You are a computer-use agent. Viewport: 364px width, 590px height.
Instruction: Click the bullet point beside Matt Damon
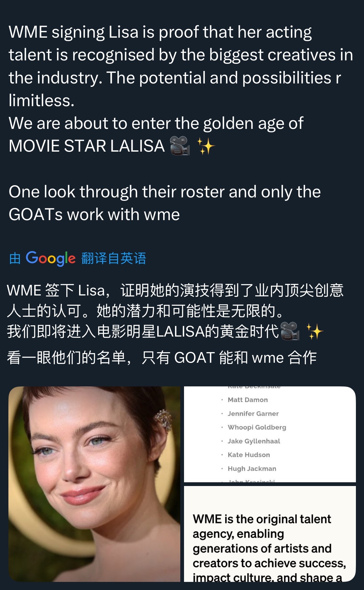pos(222,400)
